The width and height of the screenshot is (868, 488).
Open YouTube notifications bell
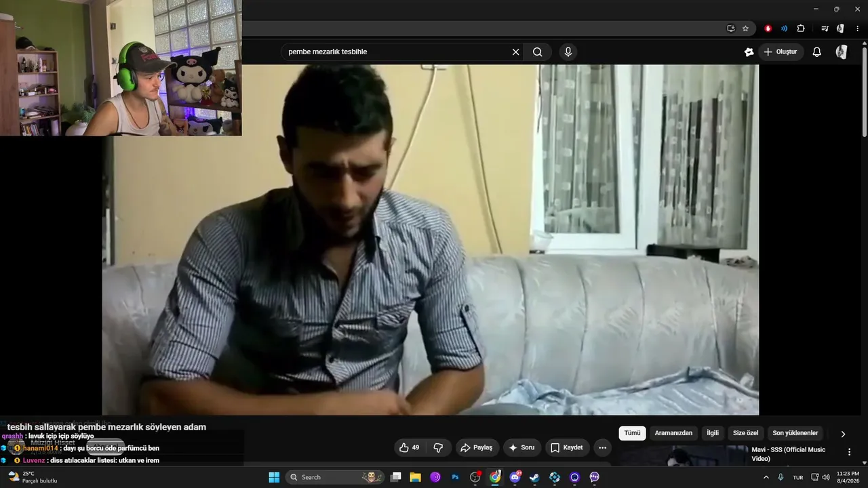pyautogui.click(x=817, y=52)
